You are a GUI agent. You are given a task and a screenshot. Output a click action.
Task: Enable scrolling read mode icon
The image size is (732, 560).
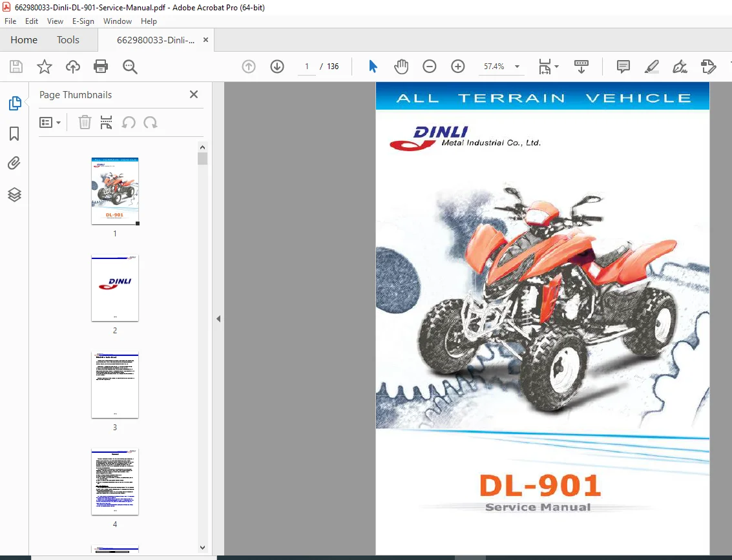581,67
